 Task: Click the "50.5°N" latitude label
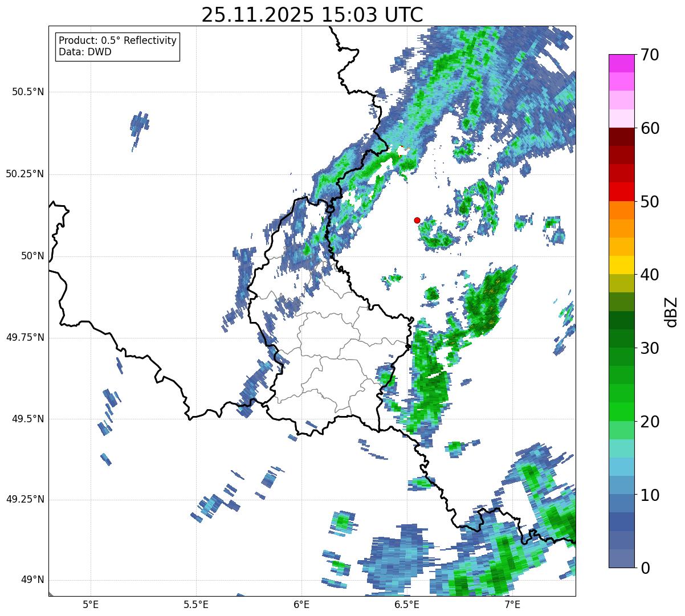tap(28, 92)
